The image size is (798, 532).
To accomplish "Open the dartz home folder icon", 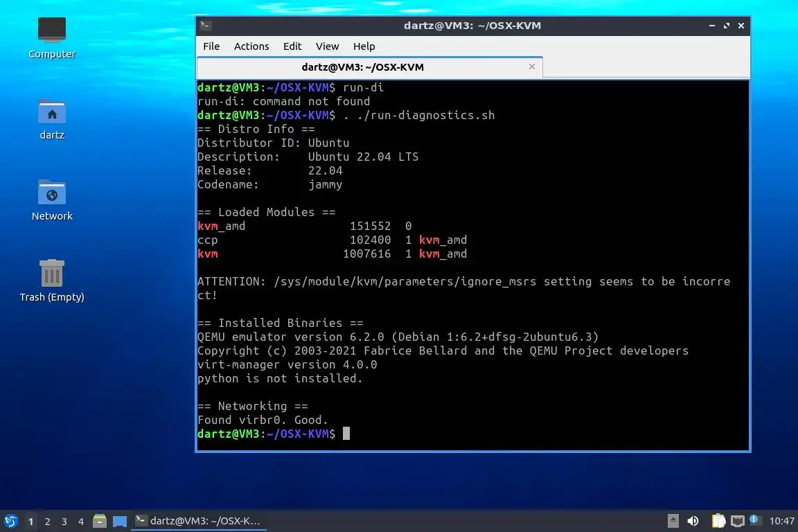I will pos(52,119).
